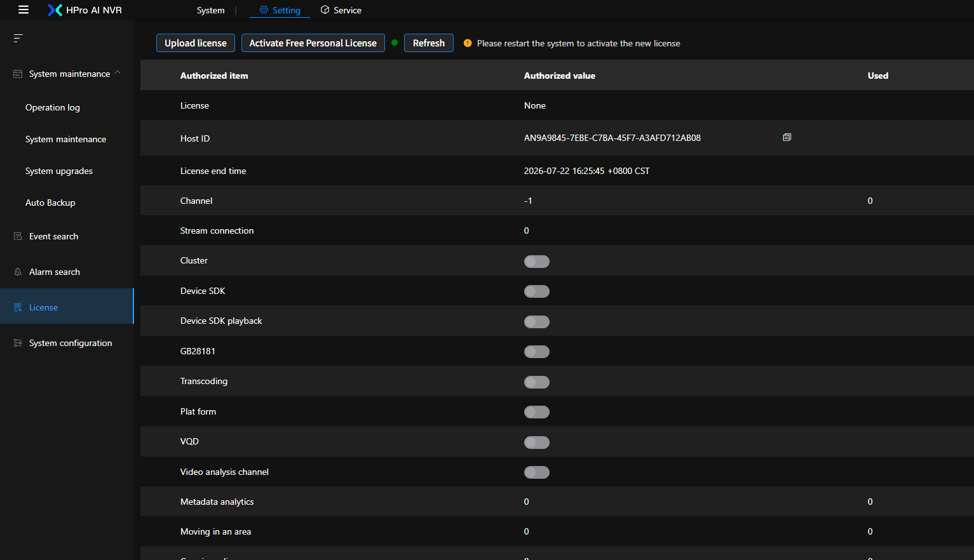Click the Host ID value text

612,138
